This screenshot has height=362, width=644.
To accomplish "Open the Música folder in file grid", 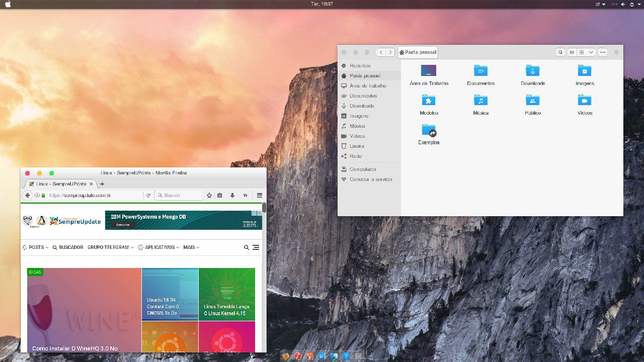I will 480,100.
